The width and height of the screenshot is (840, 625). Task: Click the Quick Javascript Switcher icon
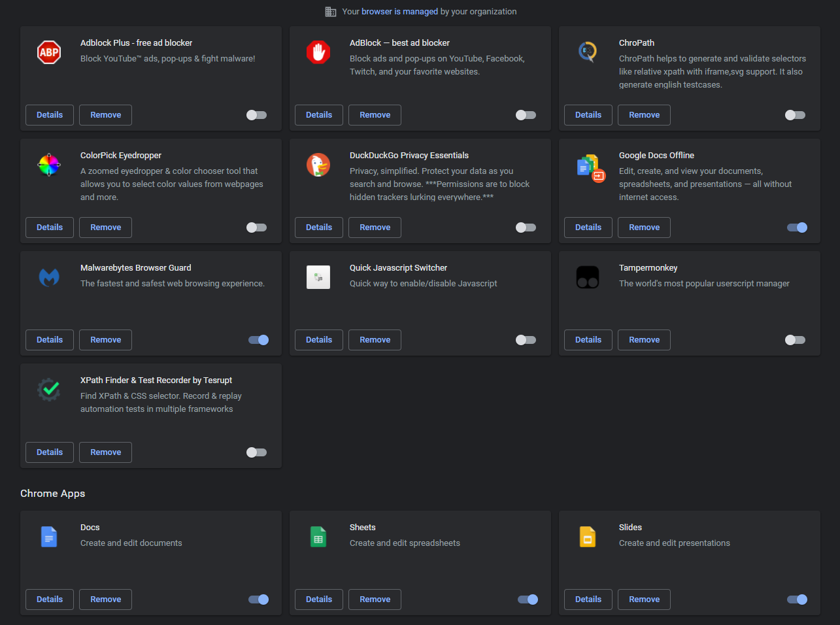tap(318, 277)
